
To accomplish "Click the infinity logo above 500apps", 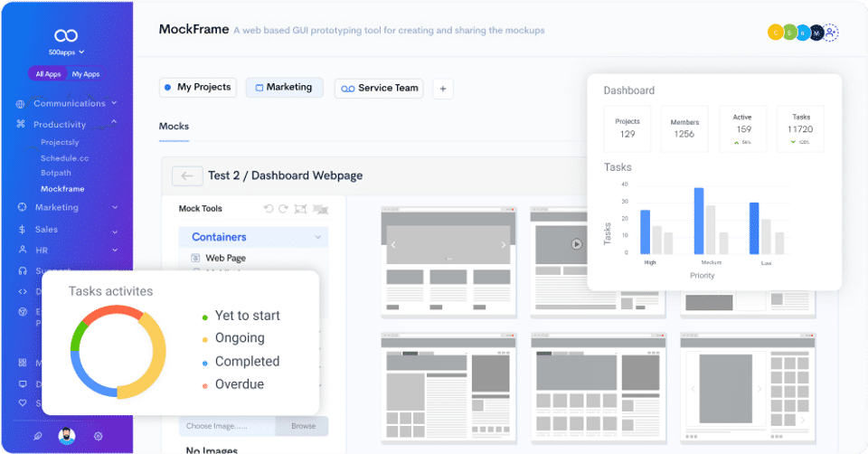I will 66,35.
